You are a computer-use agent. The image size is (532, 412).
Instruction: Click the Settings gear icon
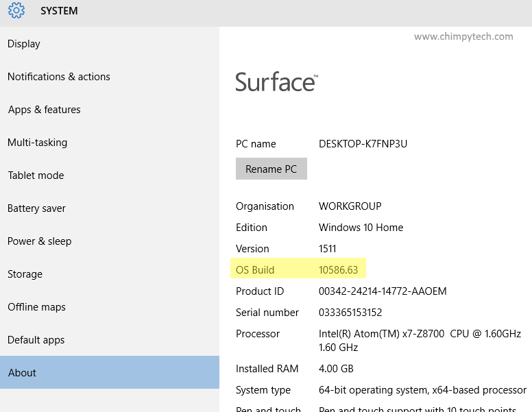[x=16, y=10]
